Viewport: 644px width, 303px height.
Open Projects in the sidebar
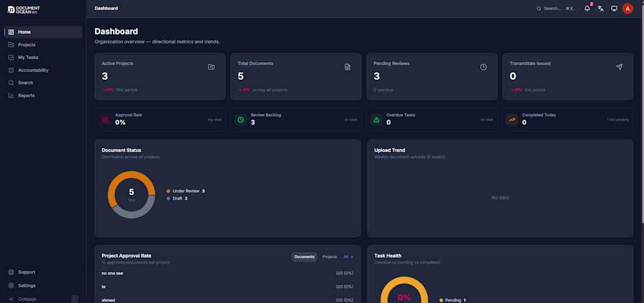click(43, 45)
